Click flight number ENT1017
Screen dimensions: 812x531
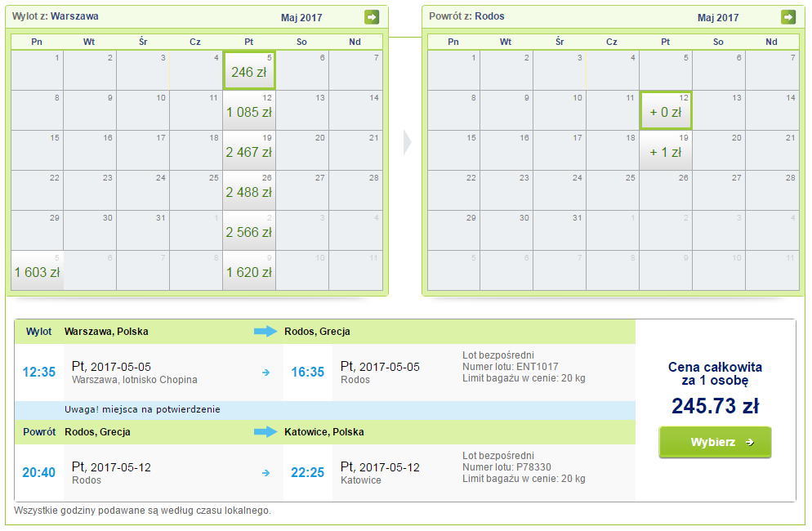pos(537,367)
